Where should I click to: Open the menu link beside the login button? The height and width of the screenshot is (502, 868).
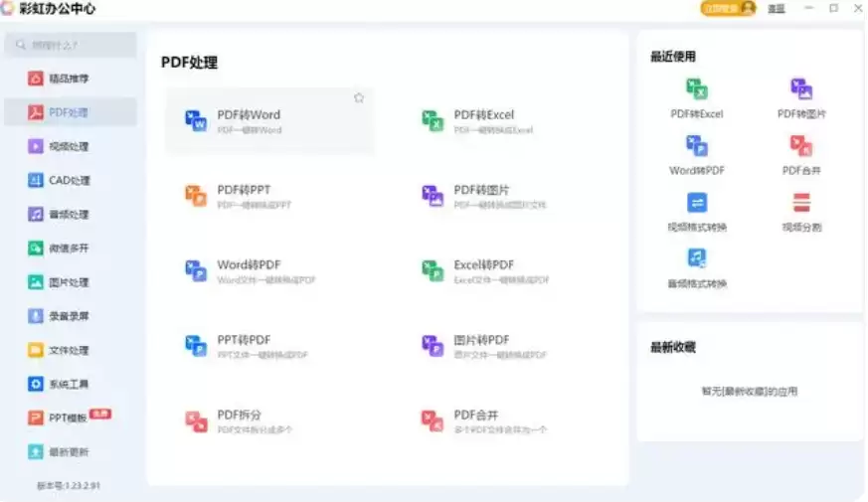click(777, 9)
